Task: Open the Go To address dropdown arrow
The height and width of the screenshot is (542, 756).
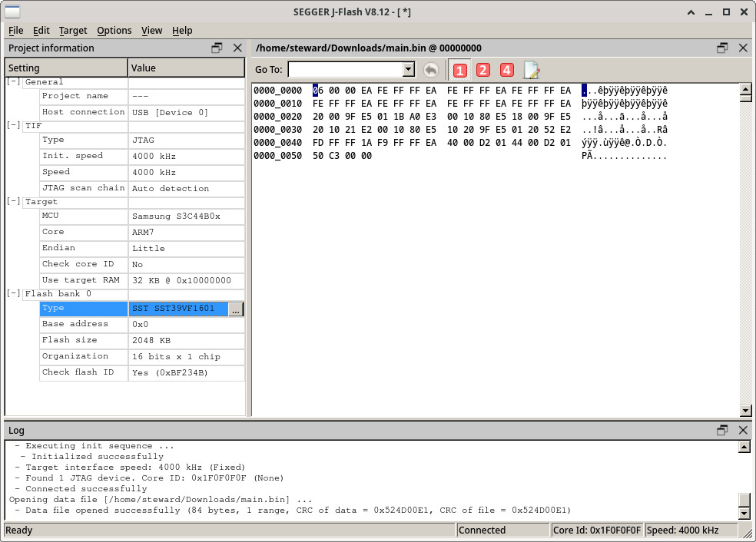Action: point(409,69)
